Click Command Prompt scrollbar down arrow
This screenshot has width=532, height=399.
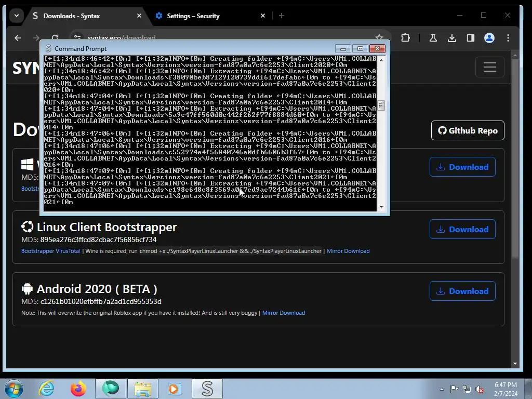pyautogui.click(x=381, y=207)
